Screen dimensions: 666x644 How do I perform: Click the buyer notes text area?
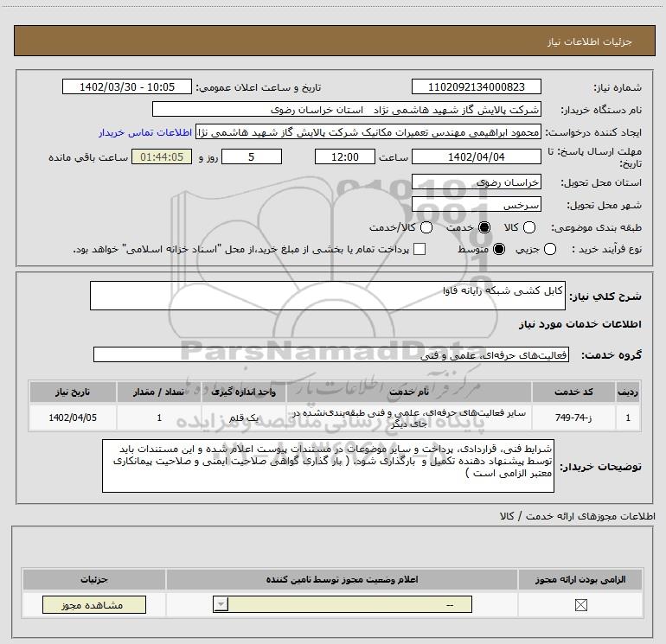328,466
